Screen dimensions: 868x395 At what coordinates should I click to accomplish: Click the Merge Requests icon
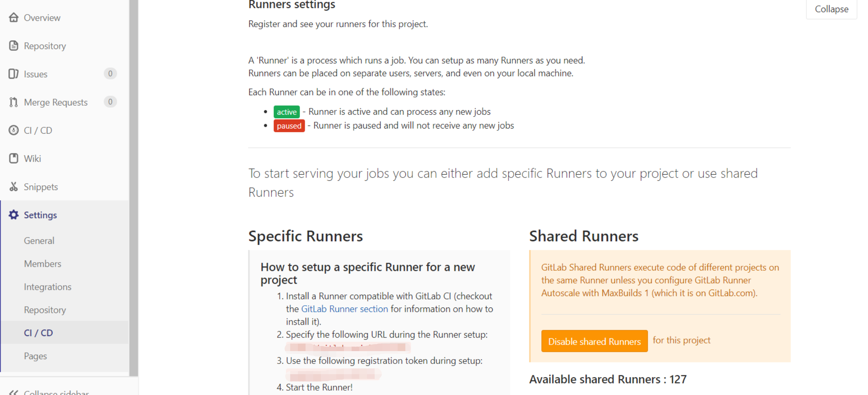[13, 102]
